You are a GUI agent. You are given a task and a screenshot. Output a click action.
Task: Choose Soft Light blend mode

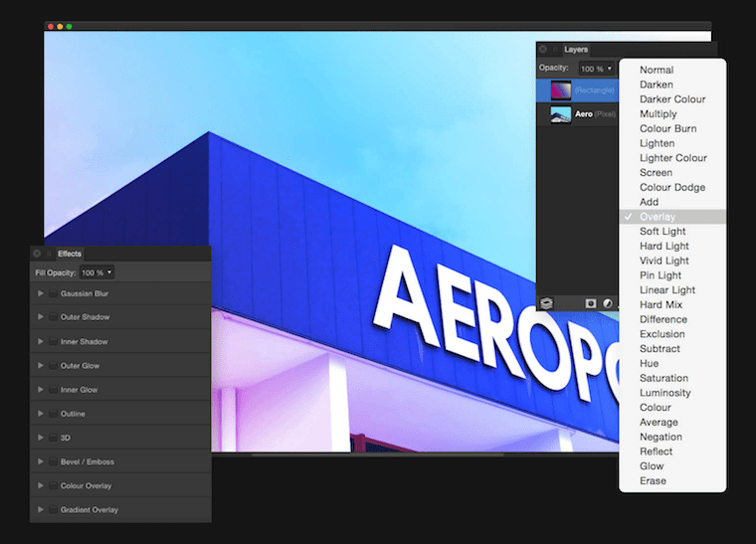672,232
